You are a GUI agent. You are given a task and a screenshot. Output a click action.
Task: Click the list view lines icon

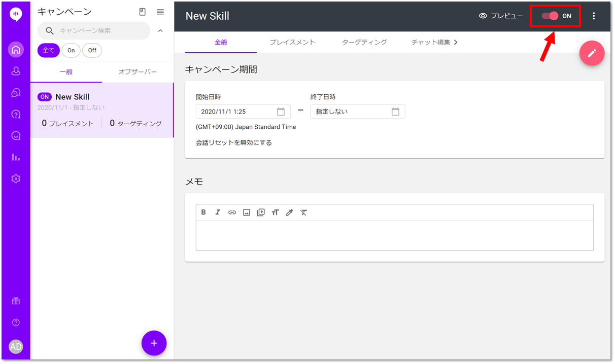tap(160, 12)
